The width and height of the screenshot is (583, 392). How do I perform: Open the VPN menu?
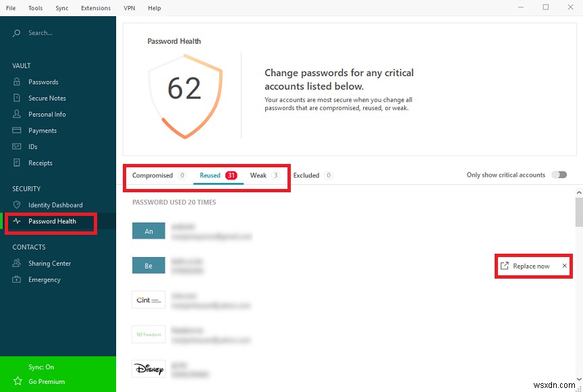click(130, 8)
